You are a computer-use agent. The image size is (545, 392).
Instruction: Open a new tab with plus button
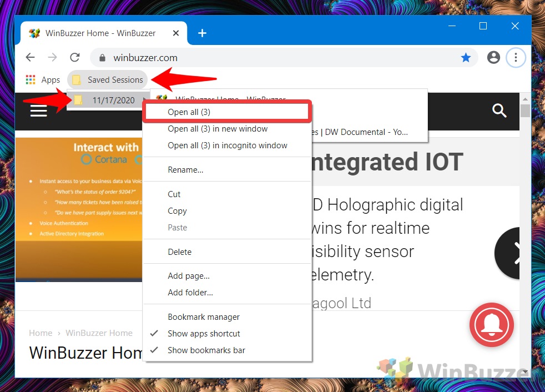(202, 33)
